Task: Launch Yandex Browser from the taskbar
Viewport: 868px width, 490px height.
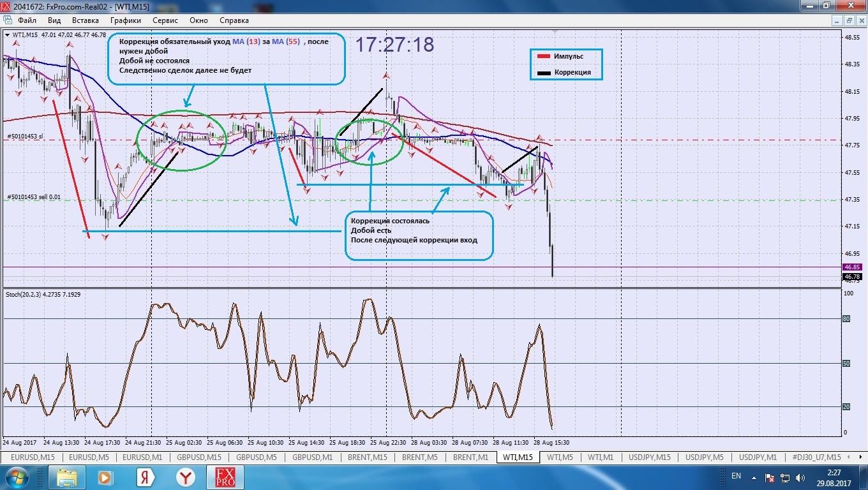Action: click(186, 477)
